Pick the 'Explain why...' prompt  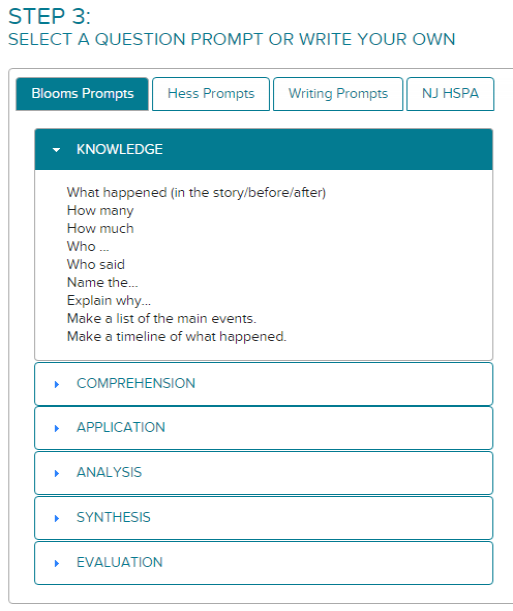(x=109, y=300)
